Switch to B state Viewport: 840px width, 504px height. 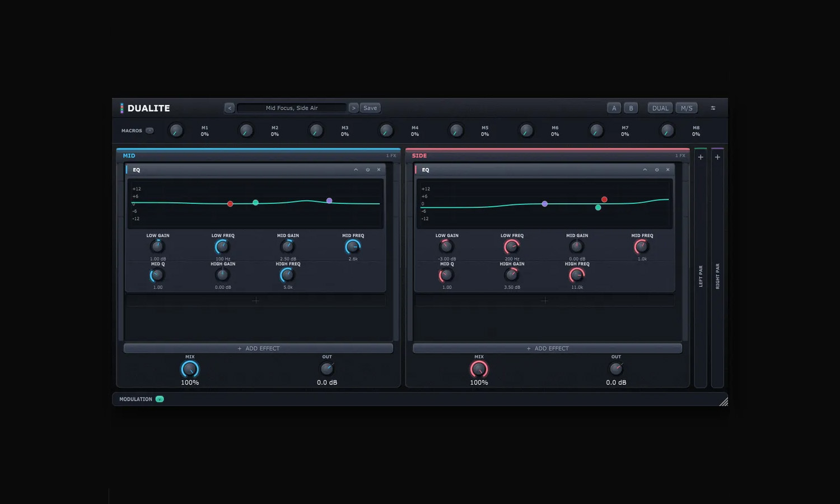631,108
